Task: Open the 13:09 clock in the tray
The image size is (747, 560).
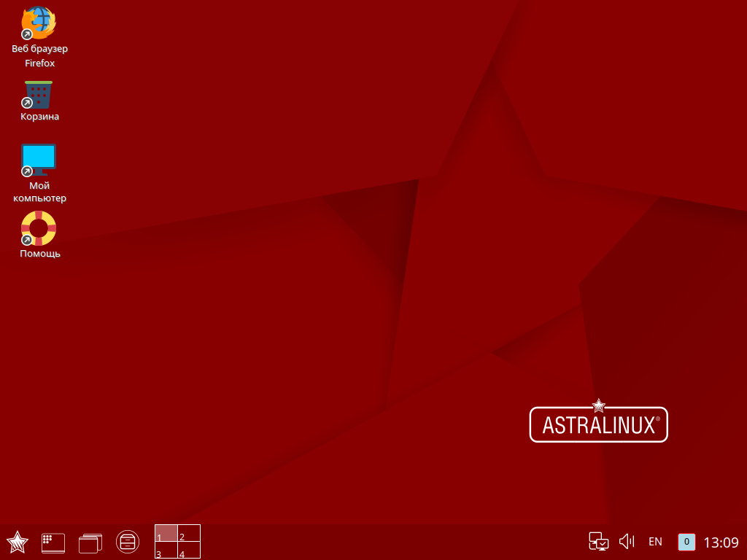Action: (x=721, y=542)
